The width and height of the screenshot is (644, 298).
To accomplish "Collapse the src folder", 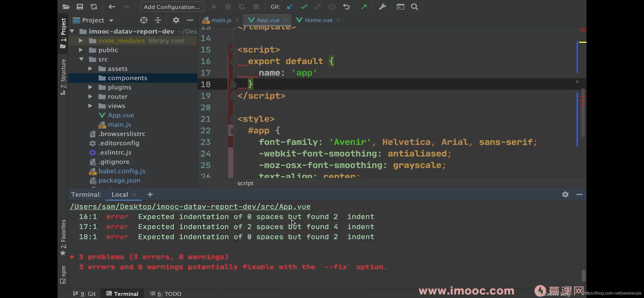I will [81, 59].
